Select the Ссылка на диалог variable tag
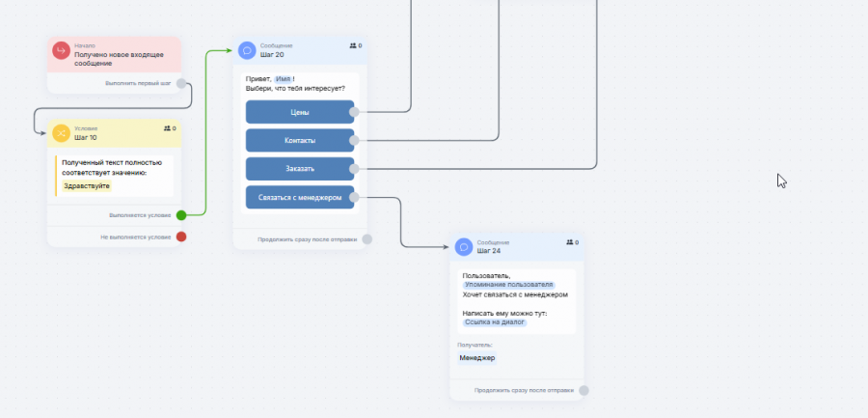 [x=495, y=322]
